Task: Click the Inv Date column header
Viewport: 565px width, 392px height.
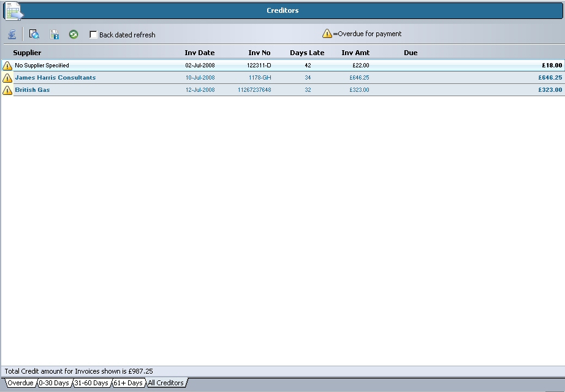Action: click(x=200, y=53)
